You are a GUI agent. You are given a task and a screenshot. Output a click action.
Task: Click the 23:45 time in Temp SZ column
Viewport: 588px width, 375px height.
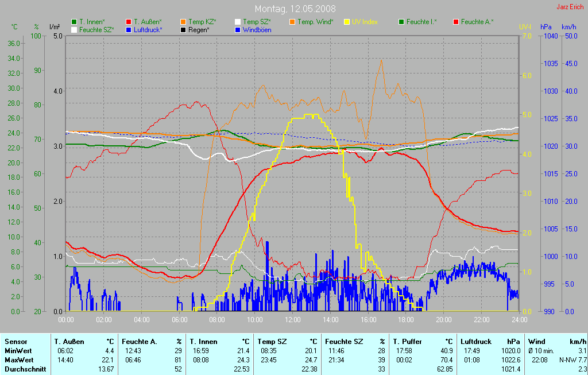[269, 360]
